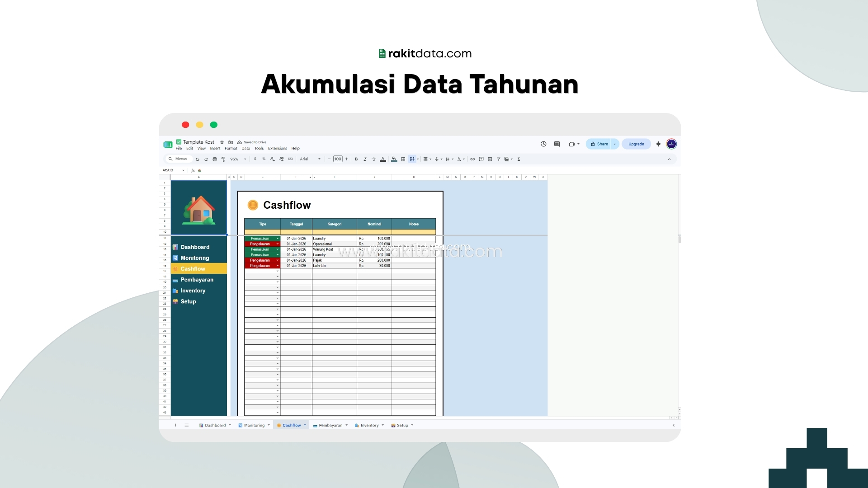Collapse the toolbar with chevron
Viewport: 868px width, 488px height.
pyautogui.click(x=669, y=159)
